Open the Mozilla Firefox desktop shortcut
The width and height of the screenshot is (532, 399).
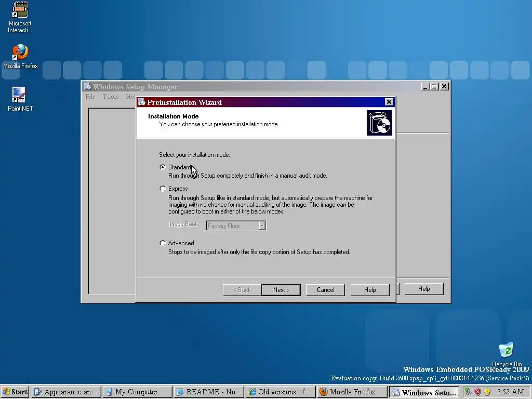click(x=20, y=57)
